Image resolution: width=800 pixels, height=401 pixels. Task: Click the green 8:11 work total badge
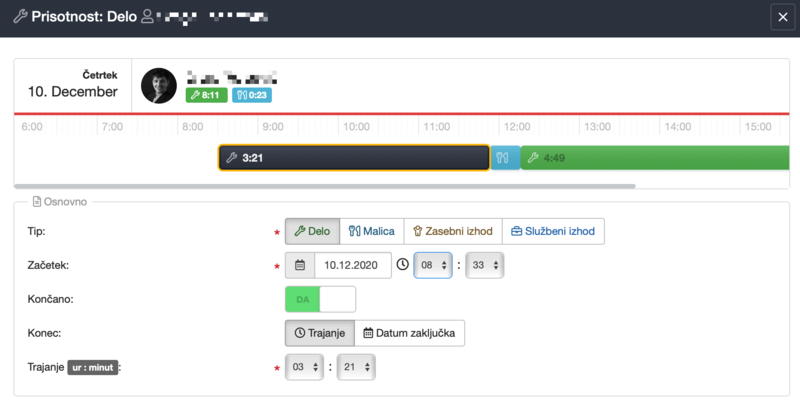tap(206, 95)
